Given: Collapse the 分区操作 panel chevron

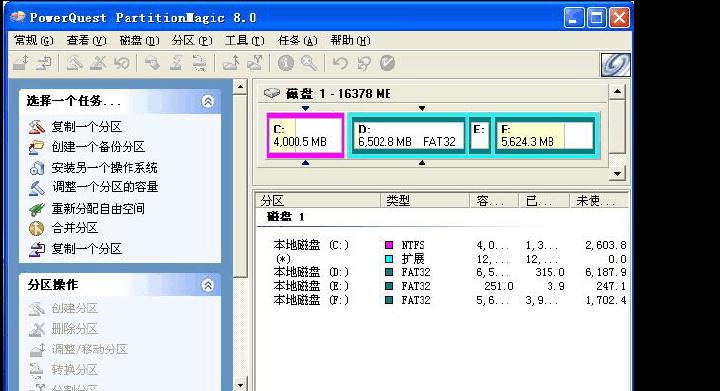Looking at the screenshot, I should [x=208, y=285].
